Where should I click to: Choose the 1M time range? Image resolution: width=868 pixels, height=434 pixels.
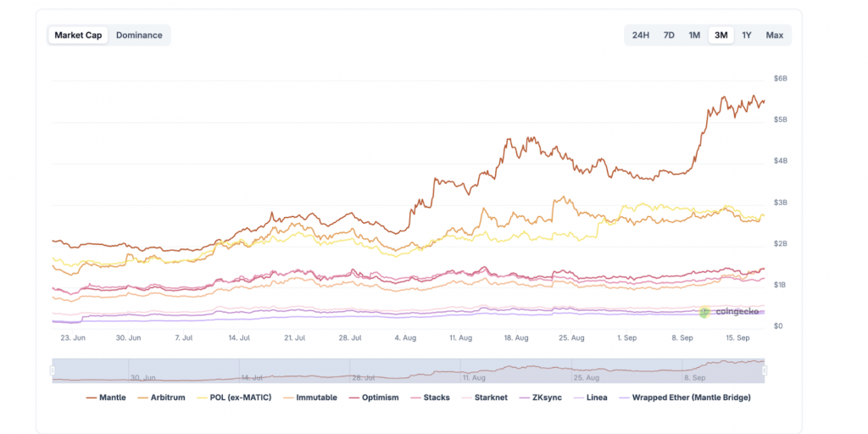click(x=694, y=35)
